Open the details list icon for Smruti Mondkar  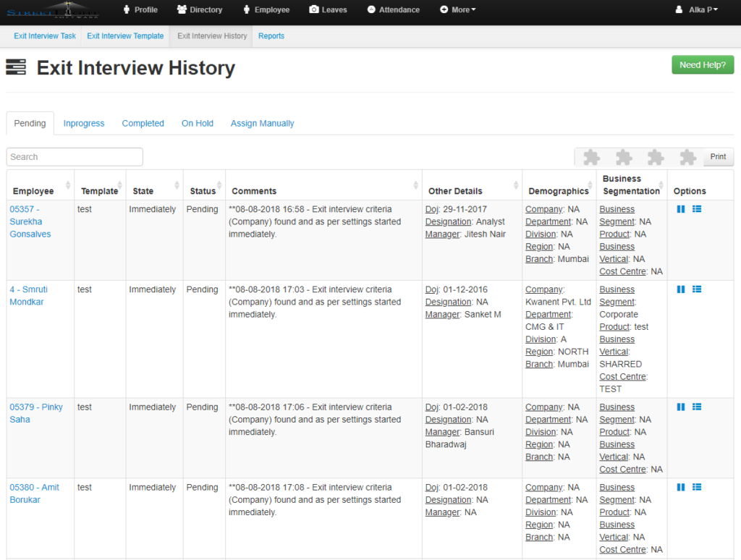tap(696, 289)
